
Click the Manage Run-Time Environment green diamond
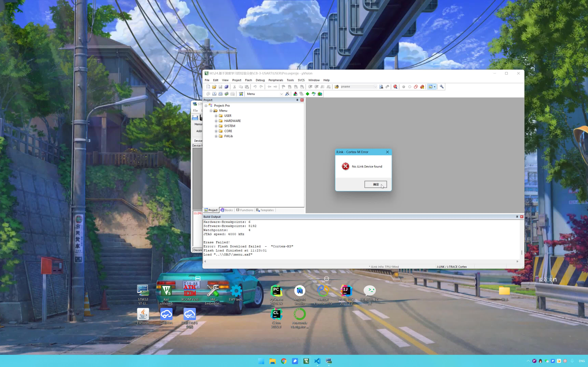pos(307,94)
